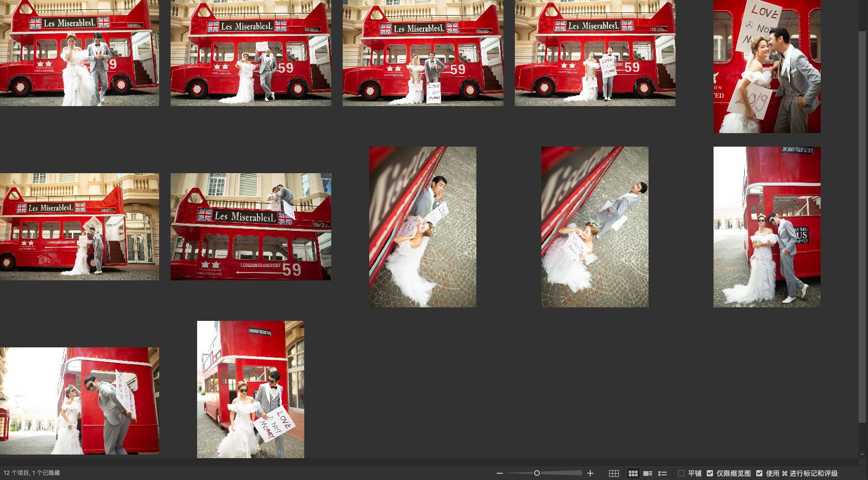Select the close-up kiss photo with LOVE sign
Viewport: 868px width, 480px height.
(x=767, y=67)
